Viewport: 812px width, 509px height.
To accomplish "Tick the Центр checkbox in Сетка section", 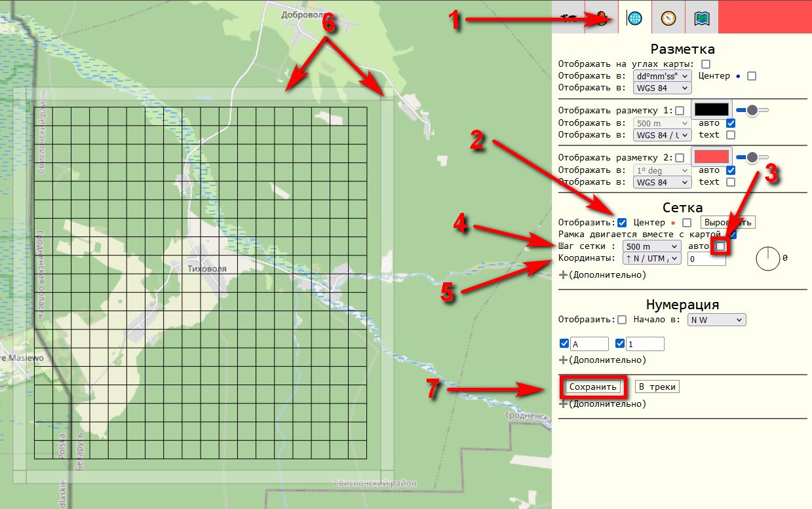I will coord(687,223).
